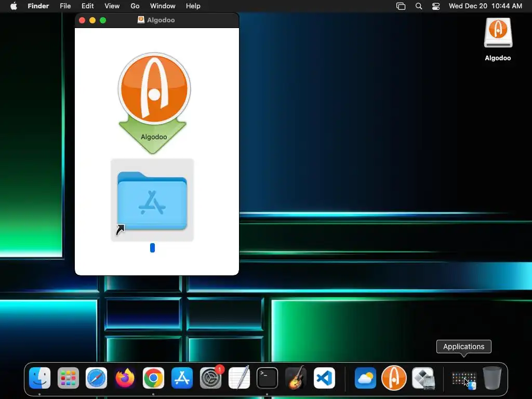This screenshot has width=532, height=399.
Task: Open the Help menu
Action: (193, 6)
